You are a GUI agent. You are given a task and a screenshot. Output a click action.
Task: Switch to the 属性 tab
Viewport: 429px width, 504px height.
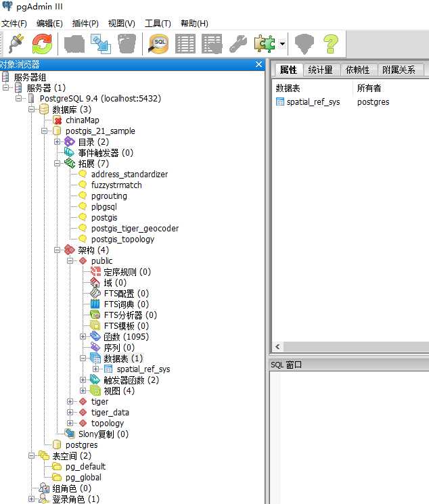[288, 70]
